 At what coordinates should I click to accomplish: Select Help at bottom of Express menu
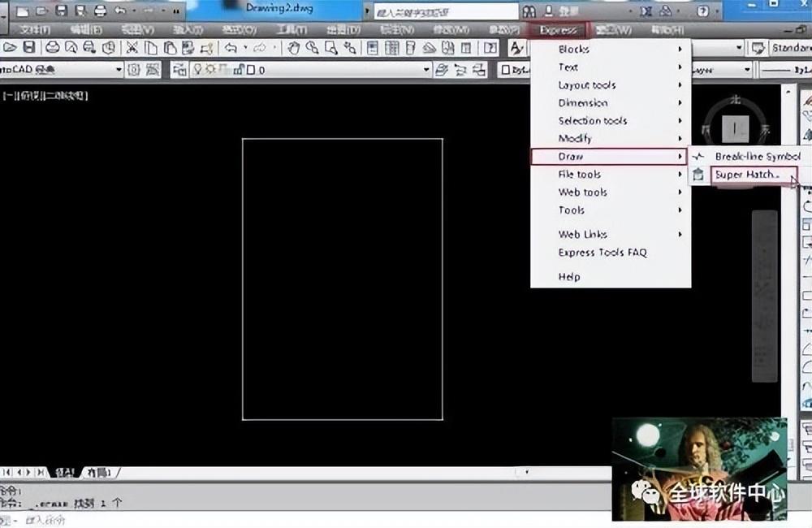coord(611,277)
